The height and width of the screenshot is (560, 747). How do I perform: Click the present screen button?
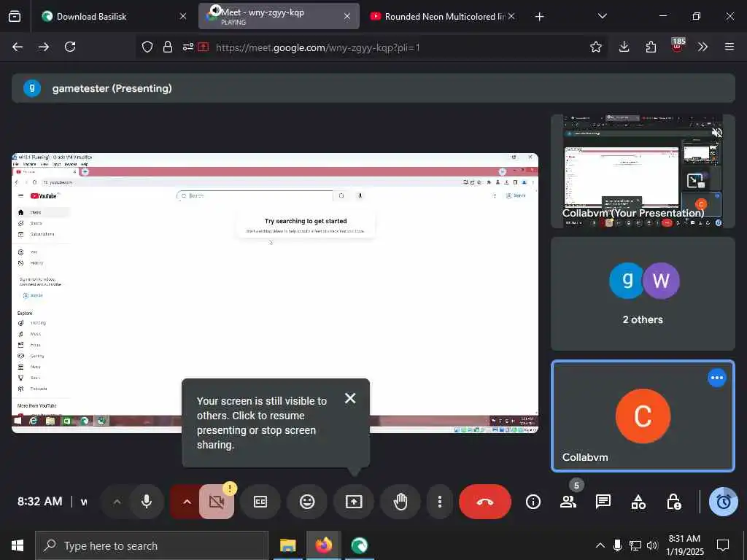[354, 502]
